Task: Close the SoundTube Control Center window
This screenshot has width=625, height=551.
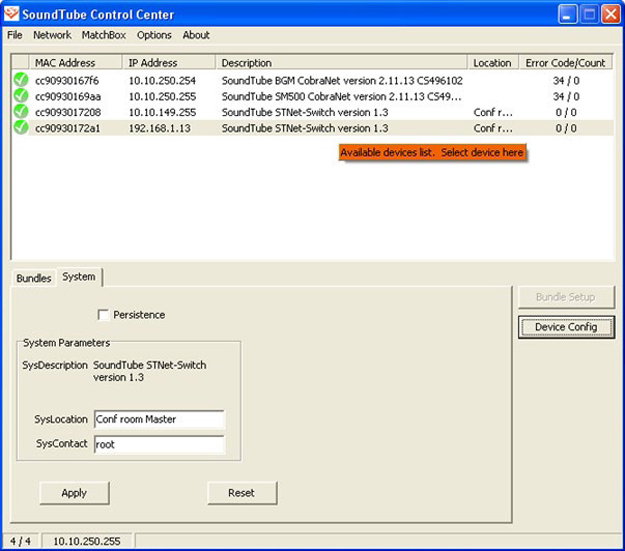Action: [611, 14]
